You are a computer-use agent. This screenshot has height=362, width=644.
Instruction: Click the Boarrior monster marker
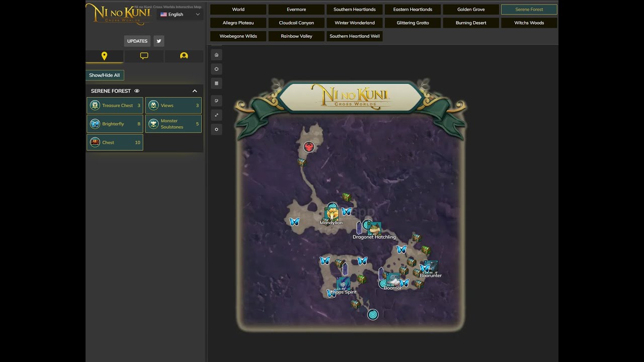pos(393,280)
